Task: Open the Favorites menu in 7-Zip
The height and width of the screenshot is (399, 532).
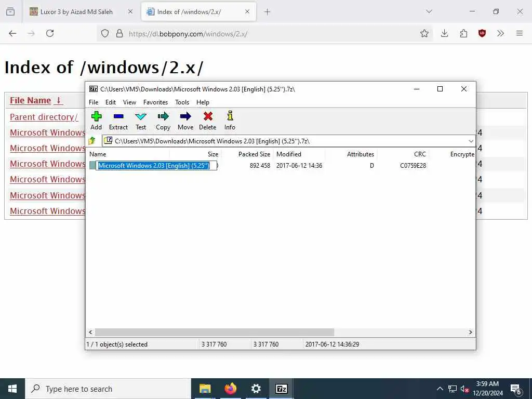Action: (155, 102)
